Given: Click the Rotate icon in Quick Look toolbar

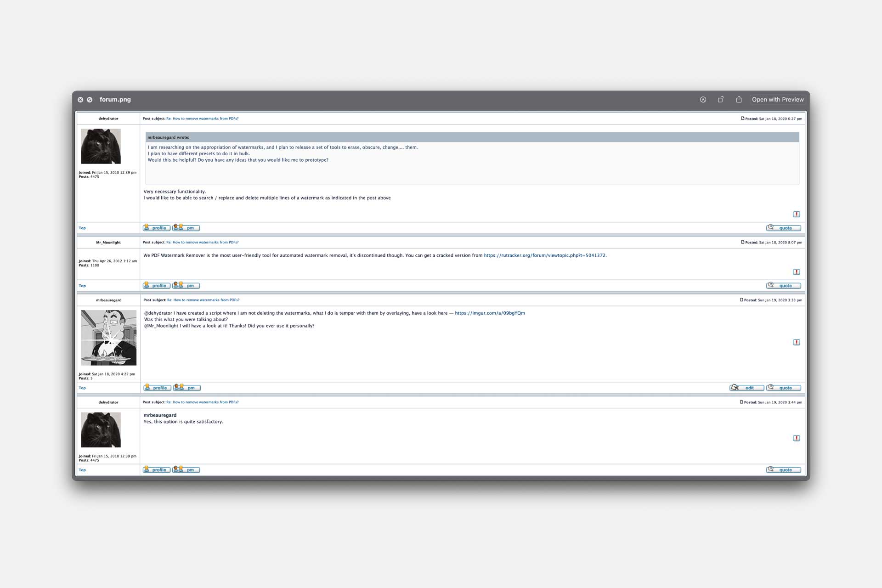Looking at the screenshot, I should [721, 100].
